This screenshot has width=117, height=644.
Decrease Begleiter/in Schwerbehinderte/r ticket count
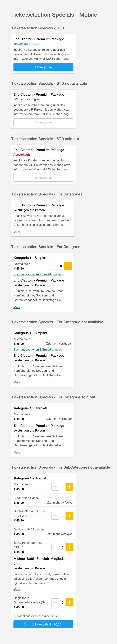point(56,602)
